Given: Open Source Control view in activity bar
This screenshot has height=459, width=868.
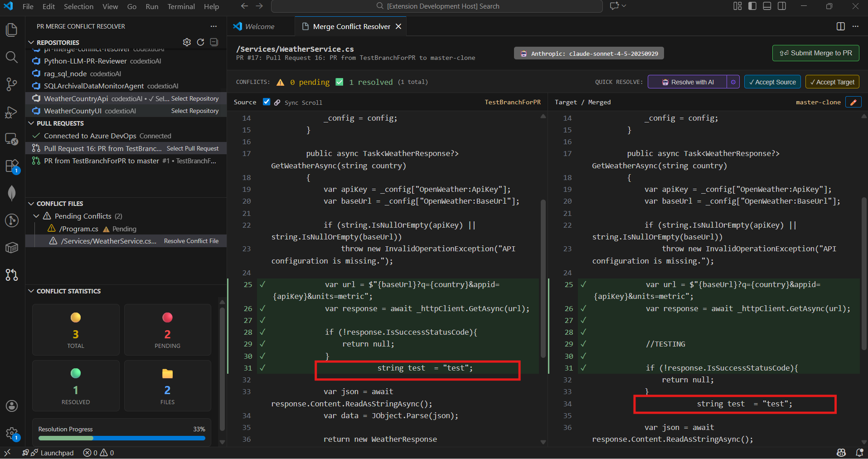Looking at the screenshot, I should 11,84.
